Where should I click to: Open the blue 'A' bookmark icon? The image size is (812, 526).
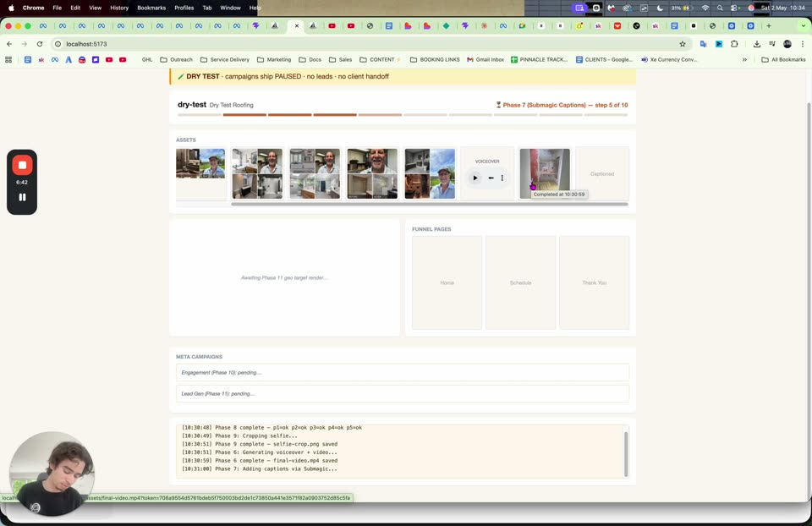(x=69, y=59)
